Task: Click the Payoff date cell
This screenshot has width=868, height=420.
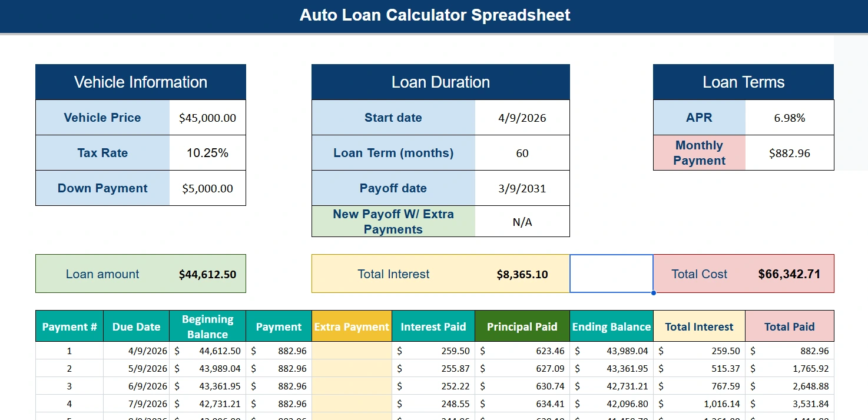Action: pos(522,188)
